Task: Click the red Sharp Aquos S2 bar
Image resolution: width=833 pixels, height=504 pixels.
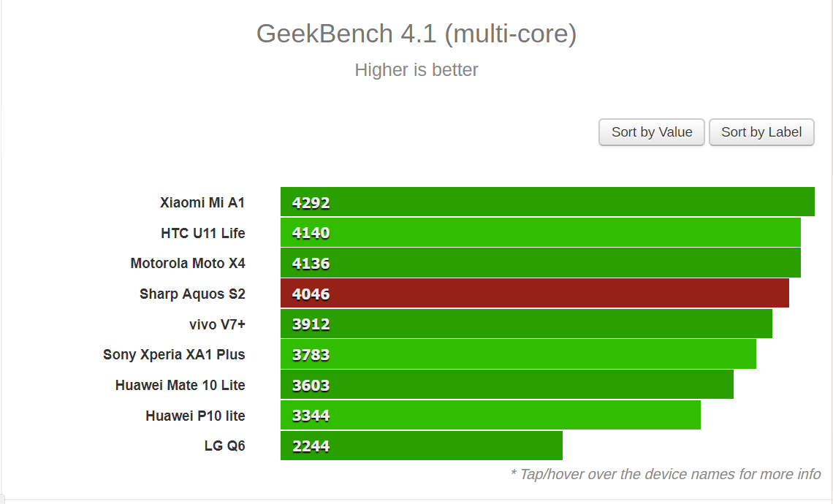Action: pyautogui.click(x=534, y=294)
